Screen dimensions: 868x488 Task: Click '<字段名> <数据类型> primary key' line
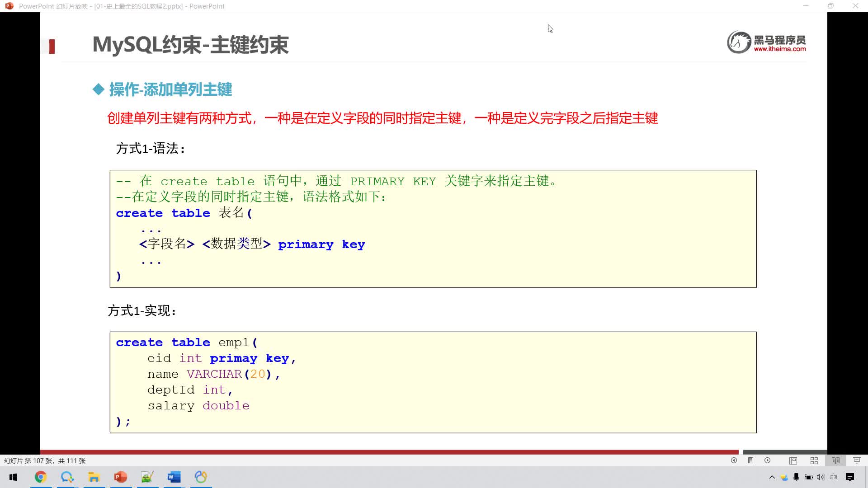[x=252, y=244]
